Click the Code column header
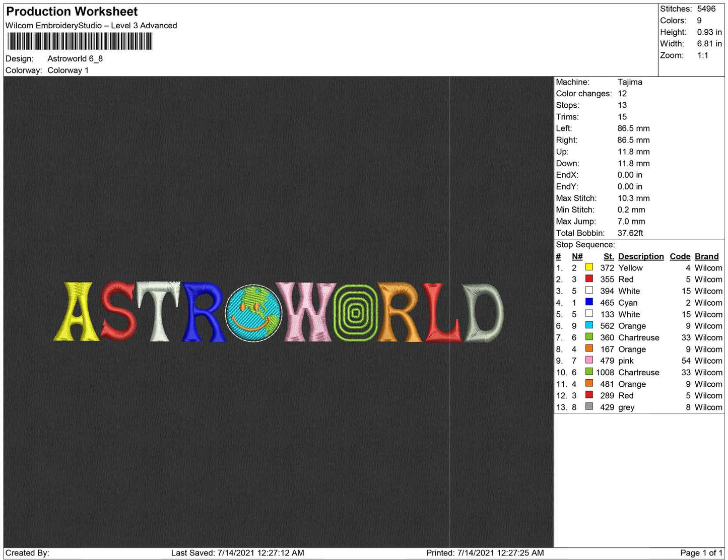The height and width of the screenshot is (560, 728). click(x=680, y=256)
